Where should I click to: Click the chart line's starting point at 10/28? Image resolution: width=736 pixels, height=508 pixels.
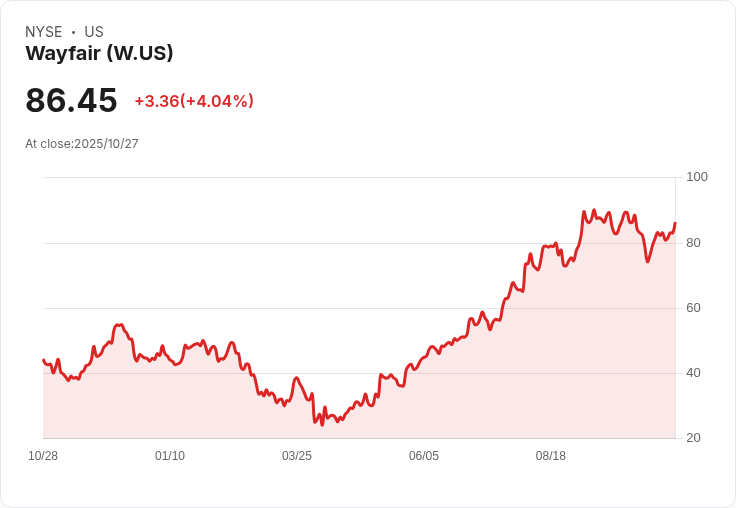pos(43,360)
